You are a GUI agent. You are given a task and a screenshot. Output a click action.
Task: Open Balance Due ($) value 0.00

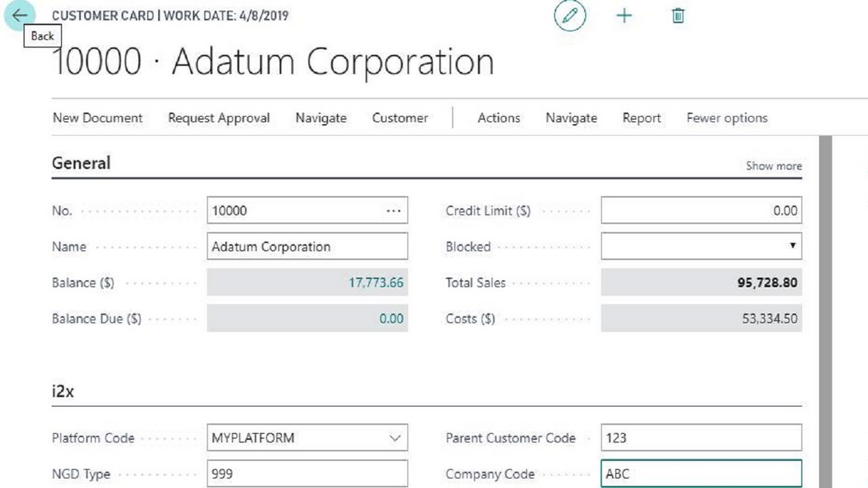pos(391,318)
